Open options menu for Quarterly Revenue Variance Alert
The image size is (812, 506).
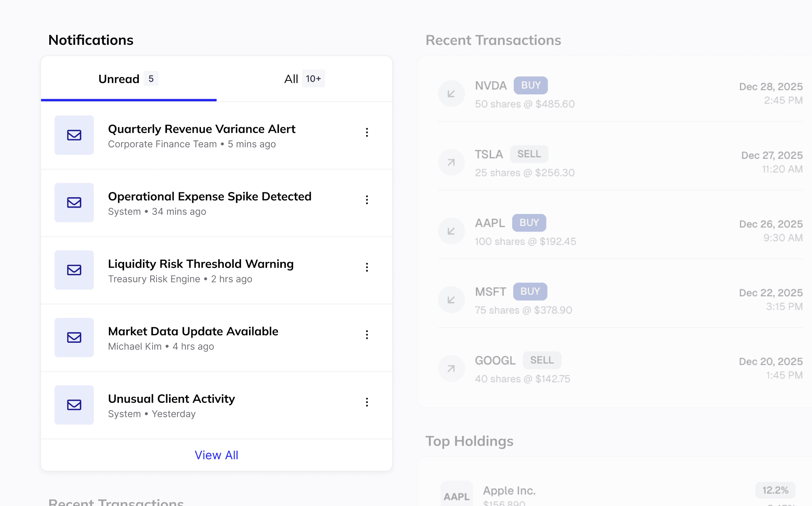(x=367, y=132)
